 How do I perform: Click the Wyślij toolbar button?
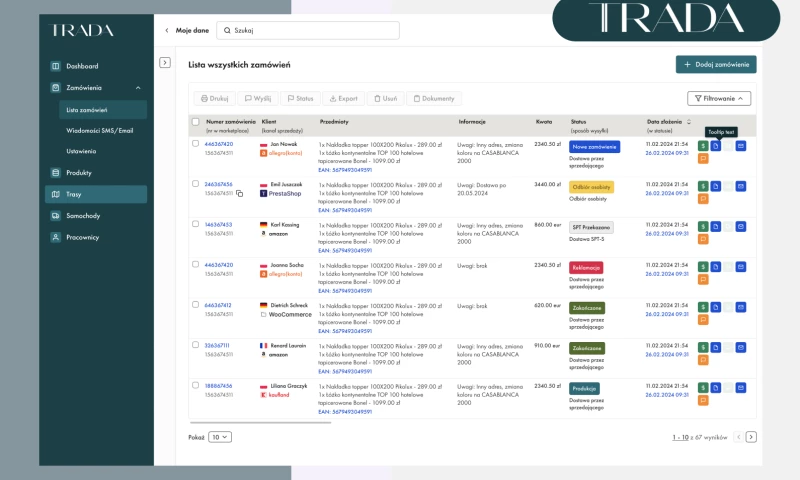tap(258, 98)
